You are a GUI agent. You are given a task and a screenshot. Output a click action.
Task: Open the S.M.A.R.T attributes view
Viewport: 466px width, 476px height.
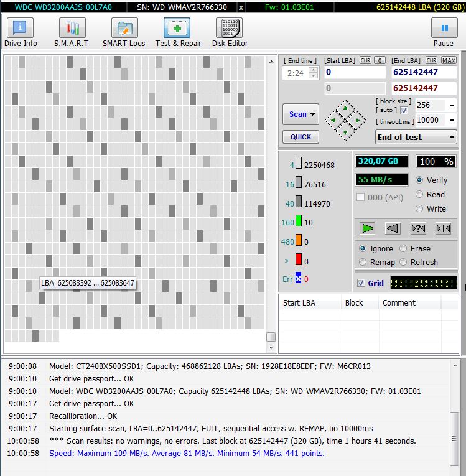tap(72, 32)
